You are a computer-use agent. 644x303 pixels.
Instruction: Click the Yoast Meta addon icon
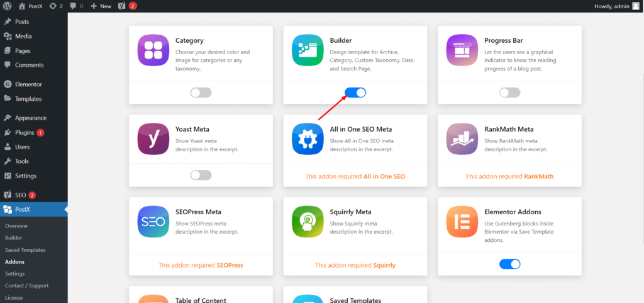(x=153, y=139)
